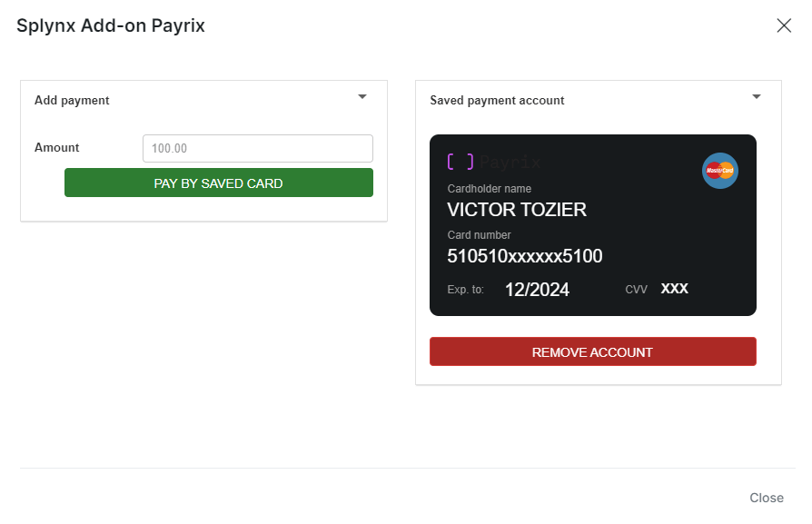Collapse the Add payment panel arrow

click(x=362, y=96)
